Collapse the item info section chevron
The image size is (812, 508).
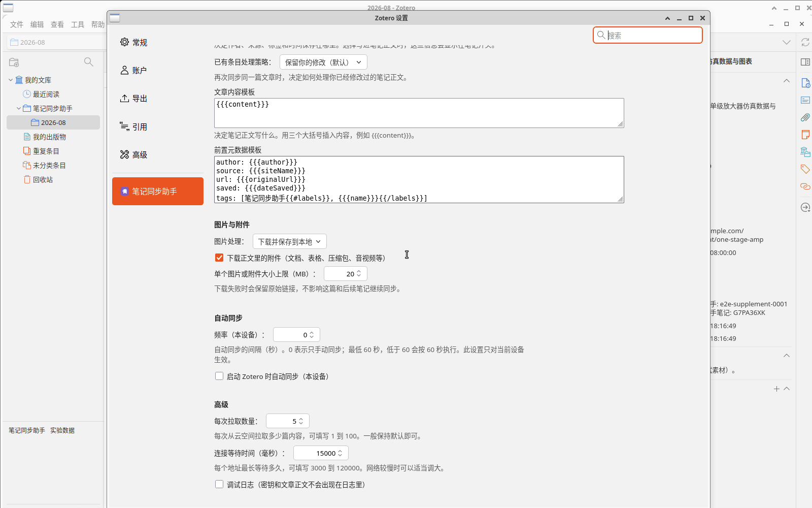click(787, 80)
